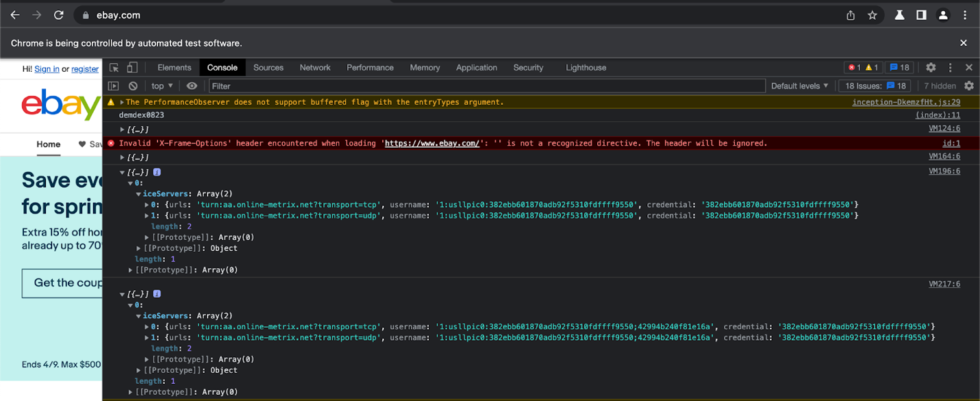This screenshot has height=401, width=980.
Task: Expand tcp server entry with username ending 9550
Action: pyautogui.click(x=147, y=205)
